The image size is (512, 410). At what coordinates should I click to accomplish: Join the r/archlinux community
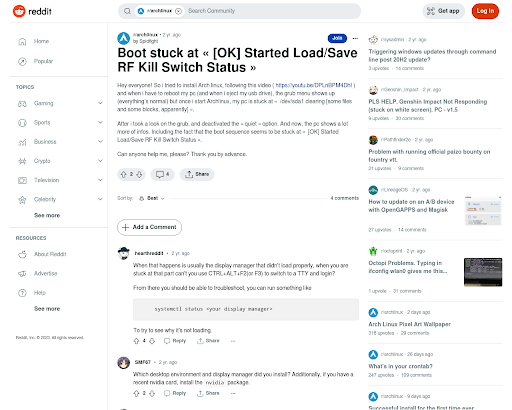tap(337, 38)
